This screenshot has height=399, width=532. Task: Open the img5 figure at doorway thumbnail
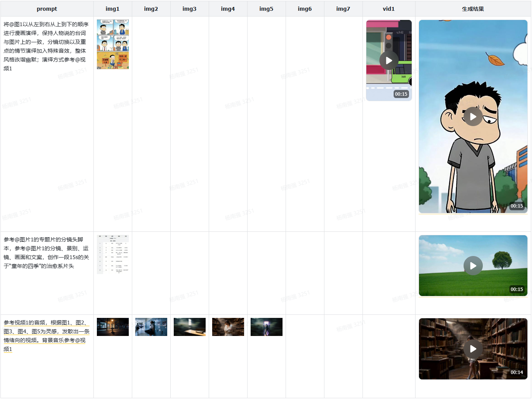(x=266, y=327)
